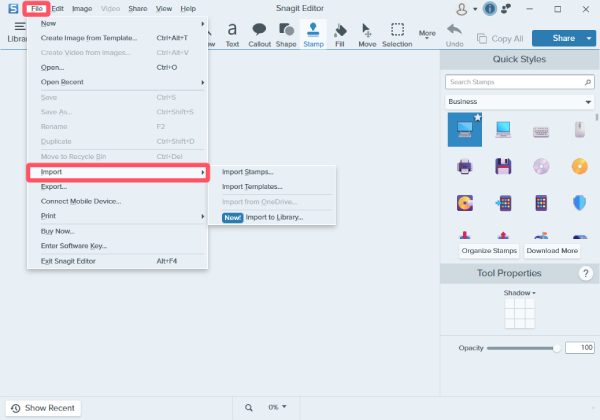Screen dimensions: 600x420
Task: Choose Connect Mobile Device
Action: (x=117, y=201)
